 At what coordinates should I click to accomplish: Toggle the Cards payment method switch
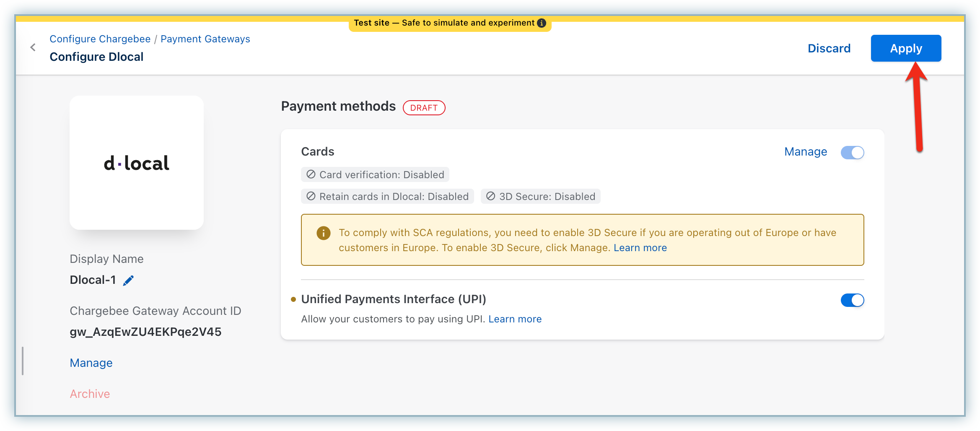point(852,153)
